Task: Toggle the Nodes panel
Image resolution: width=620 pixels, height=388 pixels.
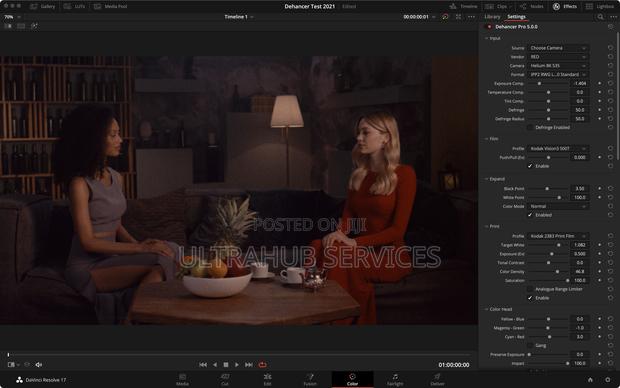Action: click(531, 6)
